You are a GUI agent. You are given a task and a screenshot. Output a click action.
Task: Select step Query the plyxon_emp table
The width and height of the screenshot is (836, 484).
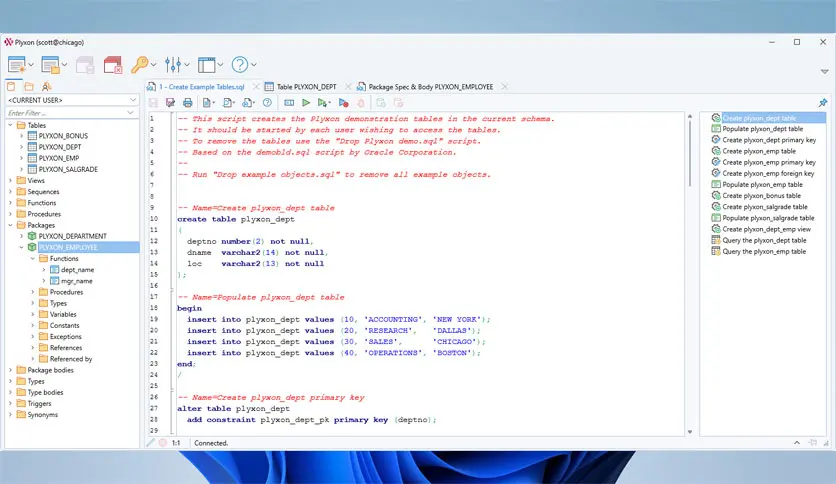tap(764, 252)
